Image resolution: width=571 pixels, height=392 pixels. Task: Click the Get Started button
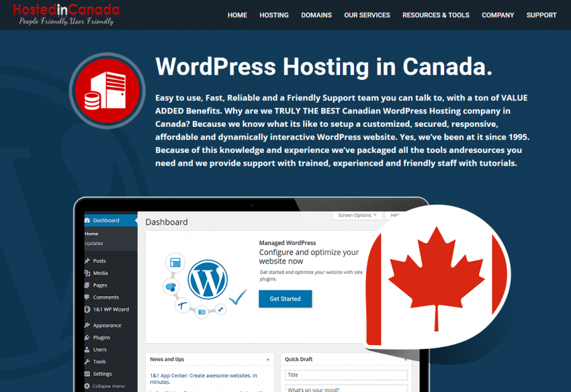click(285, 299)
